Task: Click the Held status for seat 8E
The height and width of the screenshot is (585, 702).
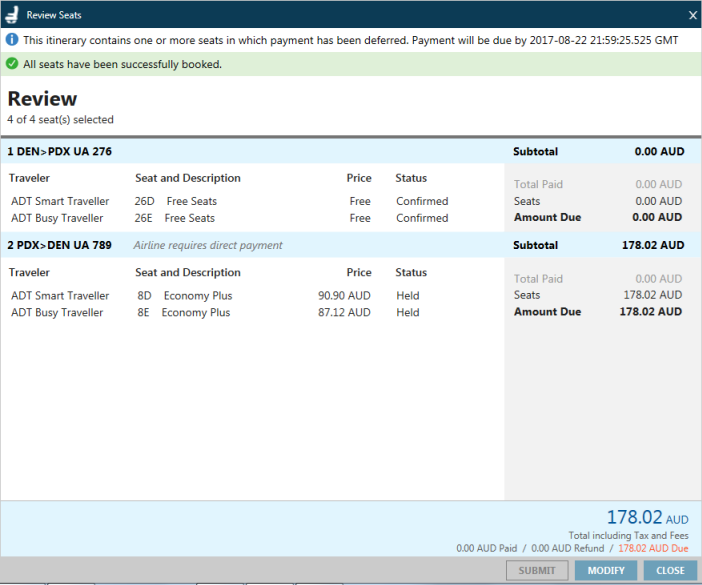Action: click(407, 313)
